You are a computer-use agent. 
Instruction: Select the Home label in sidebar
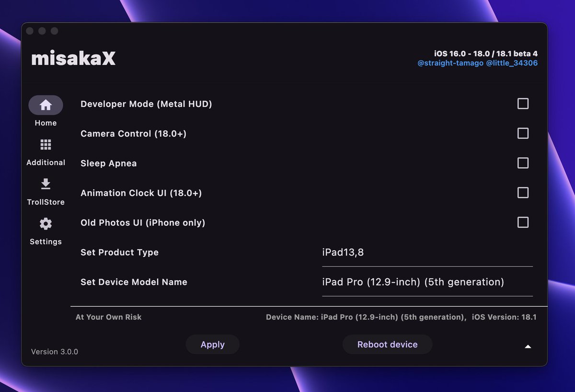click(46, 123)
